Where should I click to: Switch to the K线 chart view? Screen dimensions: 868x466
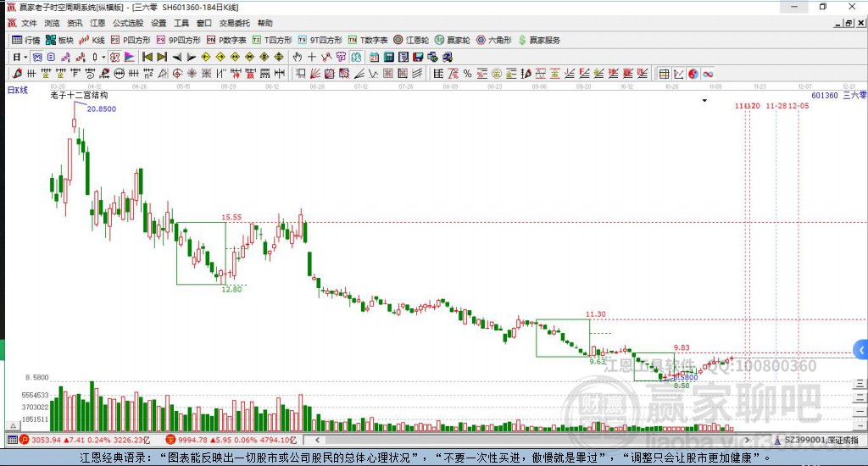(92, 40)
